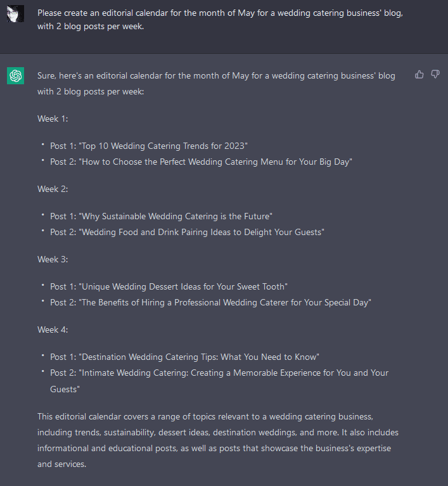
Task: Click the thumbs down icon on the response
Action: [435, 74]
